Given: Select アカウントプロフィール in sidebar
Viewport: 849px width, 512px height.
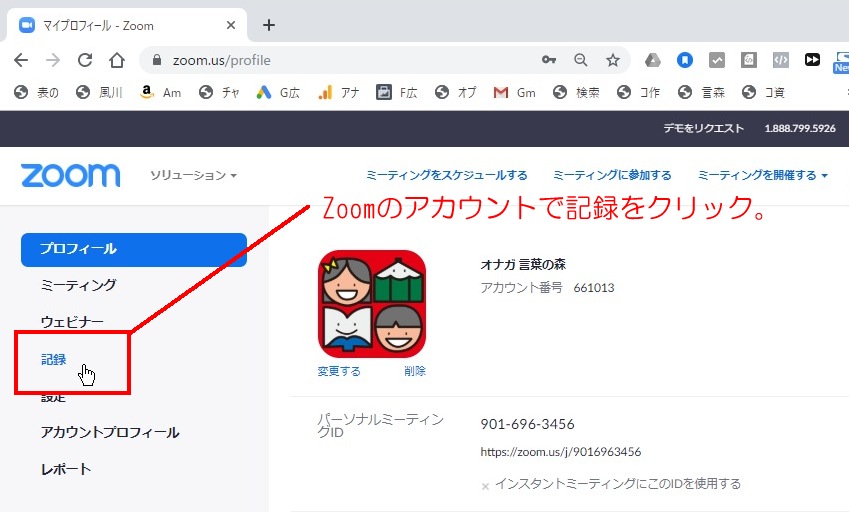Looking at the screenshot, I should 110,432.
